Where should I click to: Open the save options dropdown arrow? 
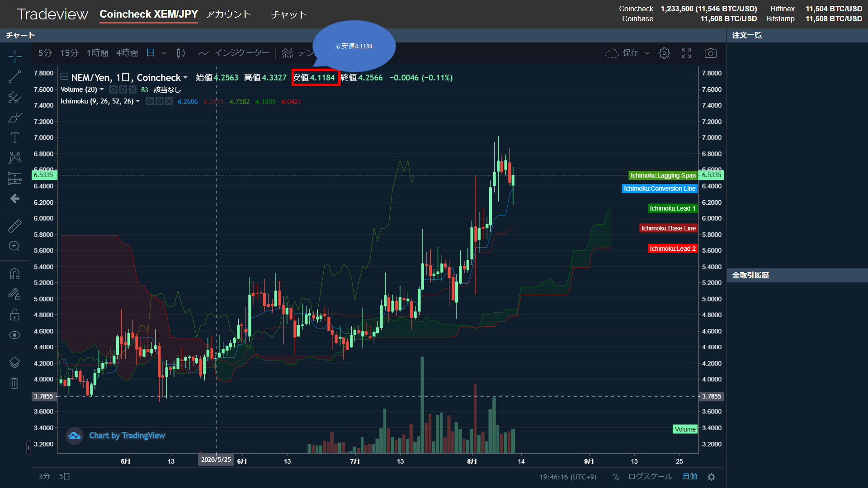(647, 53)
